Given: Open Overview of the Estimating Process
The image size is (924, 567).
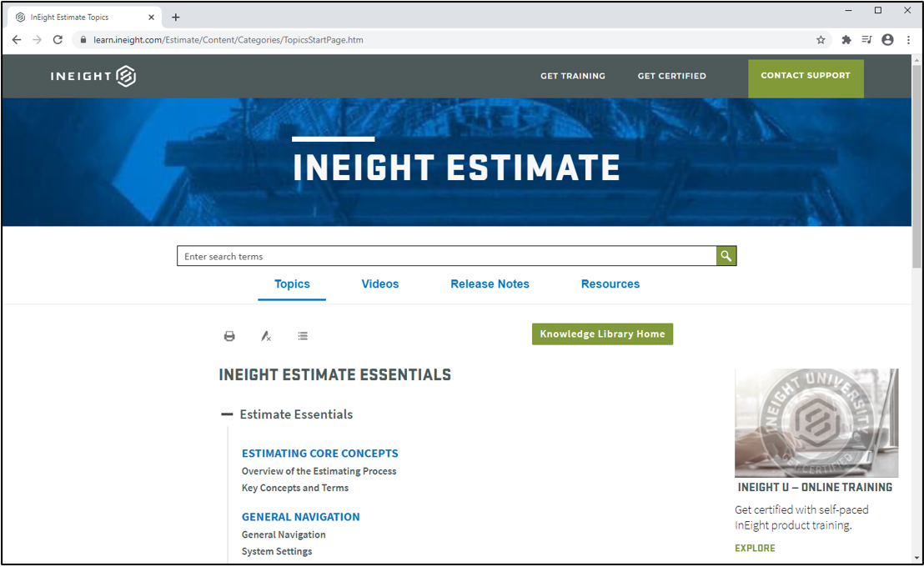Looking at the screenshot, I should point(319,471).
